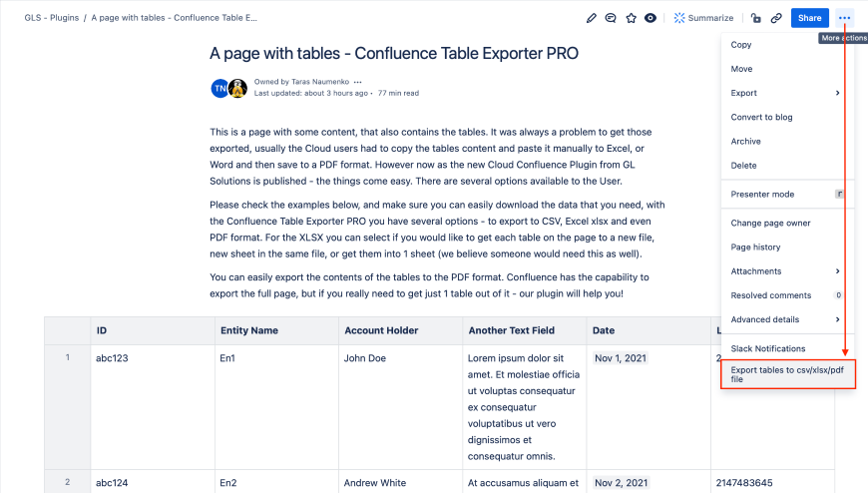The image size is (868, 493).
Task: Click the More actions ellipsis button
Action: pos(845,18)
